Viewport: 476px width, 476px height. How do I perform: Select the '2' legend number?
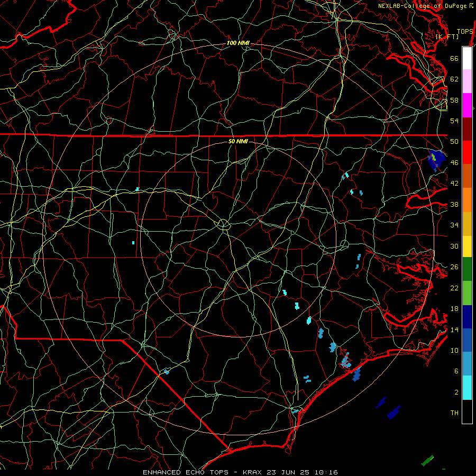456,392
